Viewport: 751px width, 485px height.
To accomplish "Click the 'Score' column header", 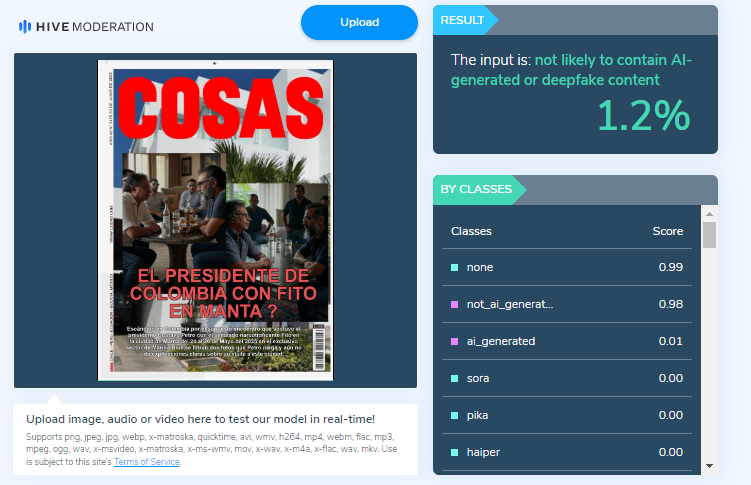I will point(668,231).
